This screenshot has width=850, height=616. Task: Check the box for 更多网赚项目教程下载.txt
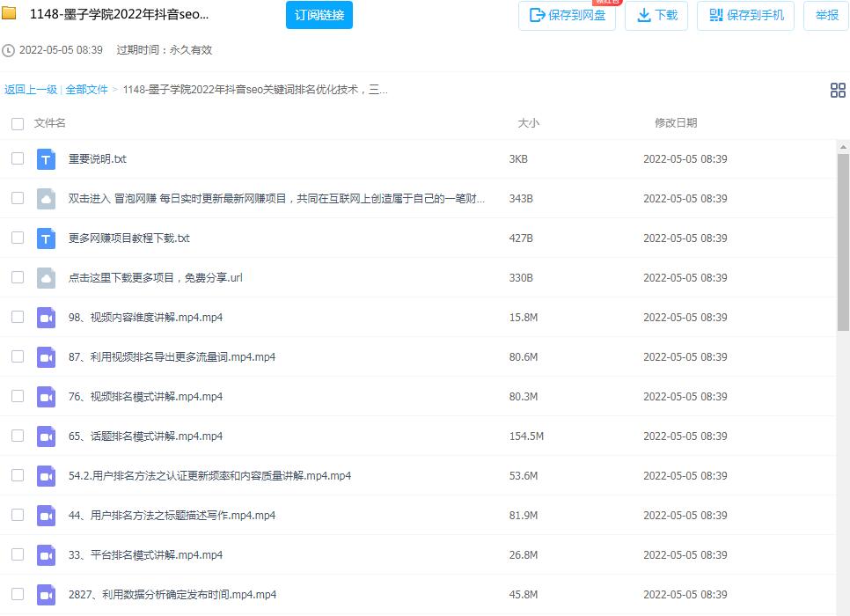click(x=18, y=238)
